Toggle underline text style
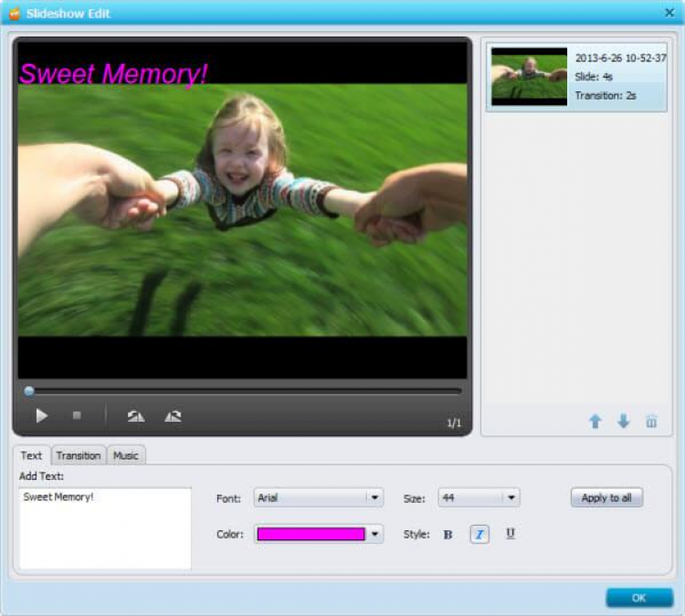The image size is (685, 616). tap(510, 535)
